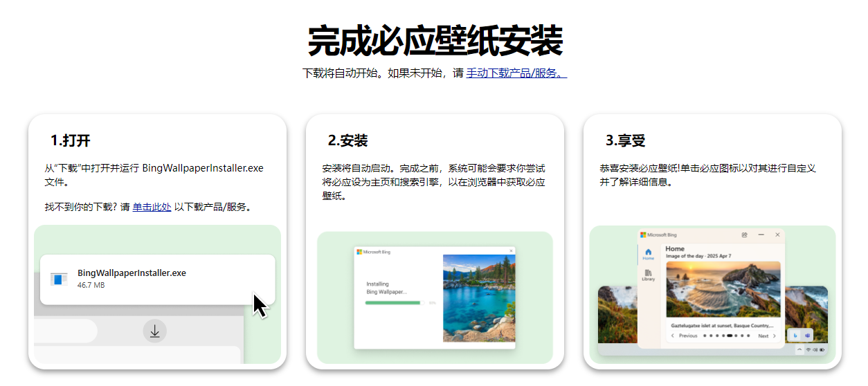Click the active page dot in the wallpaper carousel
Screen dimensions: 868x386
coord(730,336)
